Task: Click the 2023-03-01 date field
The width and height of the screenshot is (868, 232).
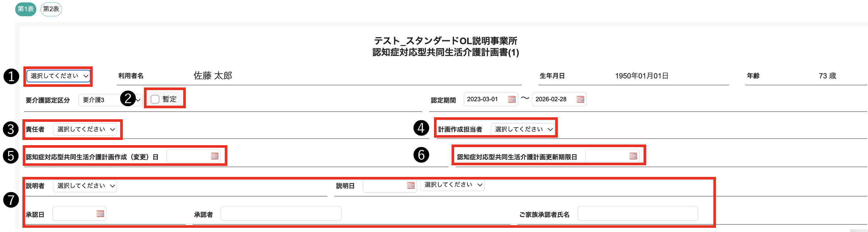Action: coord(485,99)
